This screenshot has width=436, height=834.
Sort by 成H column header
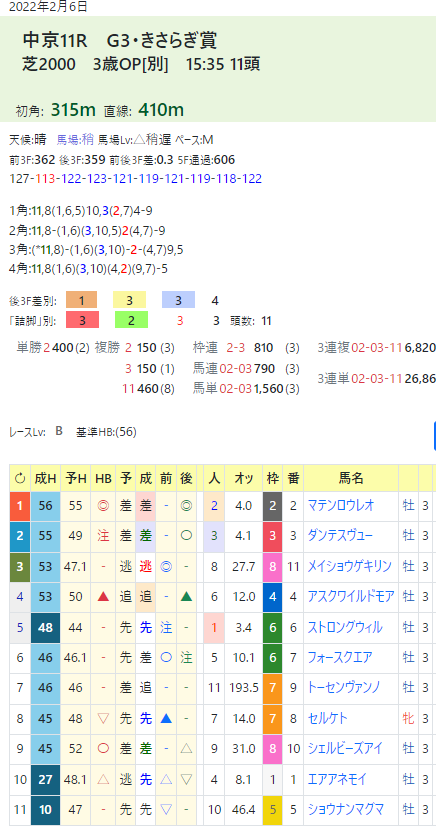tap(45, 478)
